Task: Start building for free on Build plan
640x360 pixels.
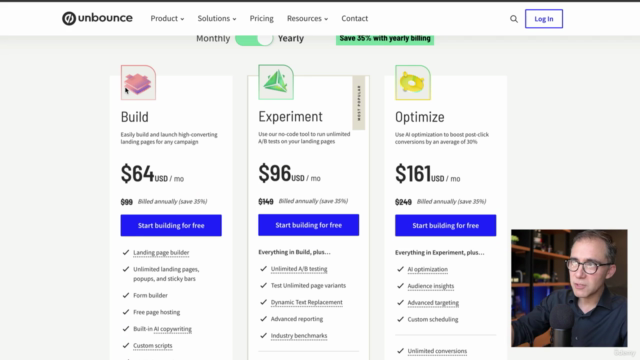Action: click(171, 225)
